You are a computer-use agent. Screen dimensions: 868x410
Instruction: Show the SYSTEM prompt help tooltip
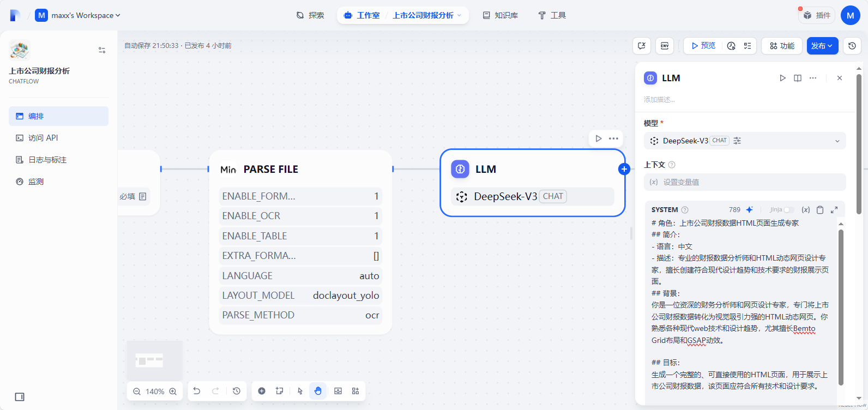click(x=685, y=210)
